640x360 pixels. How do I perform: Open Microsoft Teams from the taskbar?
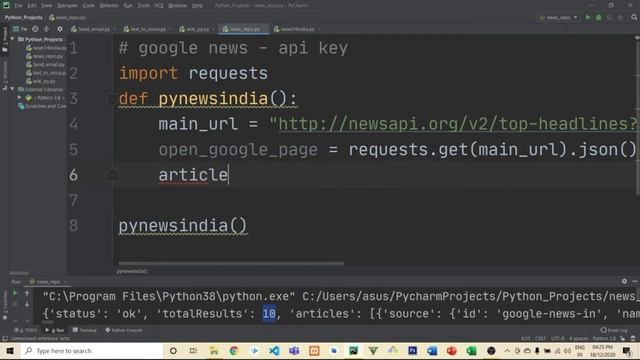pos(294,351)
